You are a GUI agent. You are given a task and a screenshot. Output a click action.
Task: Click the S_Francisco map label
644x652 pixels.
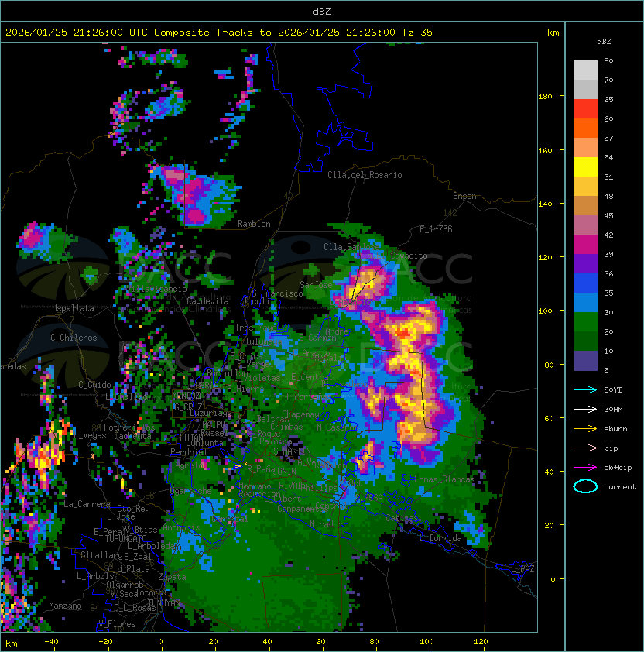[x=277, y=293]
